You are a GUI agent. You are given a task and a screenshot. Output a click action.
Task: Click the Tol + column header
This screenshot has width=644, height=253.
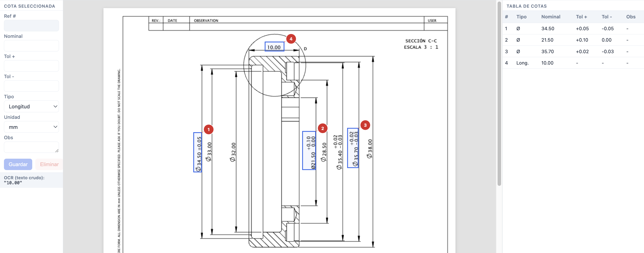click(x=581, y=17)
